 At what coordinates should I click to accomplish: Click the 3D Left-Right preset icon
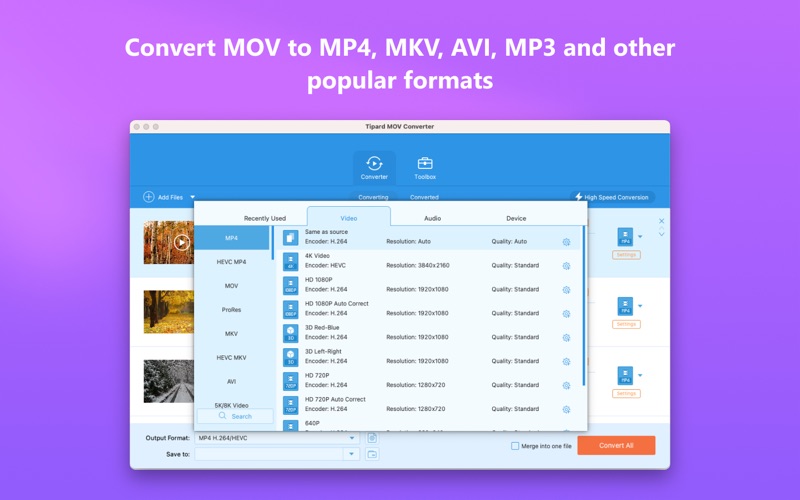coord(290,357)
